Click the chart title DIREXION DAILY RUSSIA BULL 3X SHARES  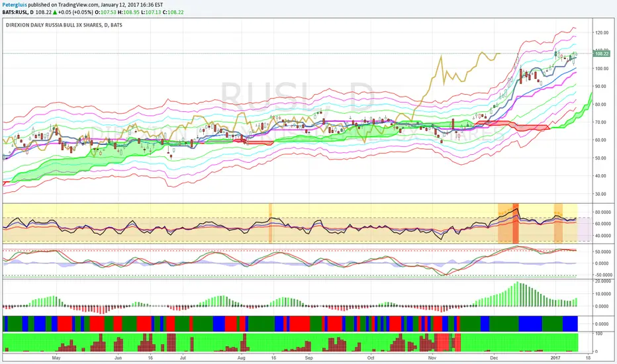tap(54, 24)
